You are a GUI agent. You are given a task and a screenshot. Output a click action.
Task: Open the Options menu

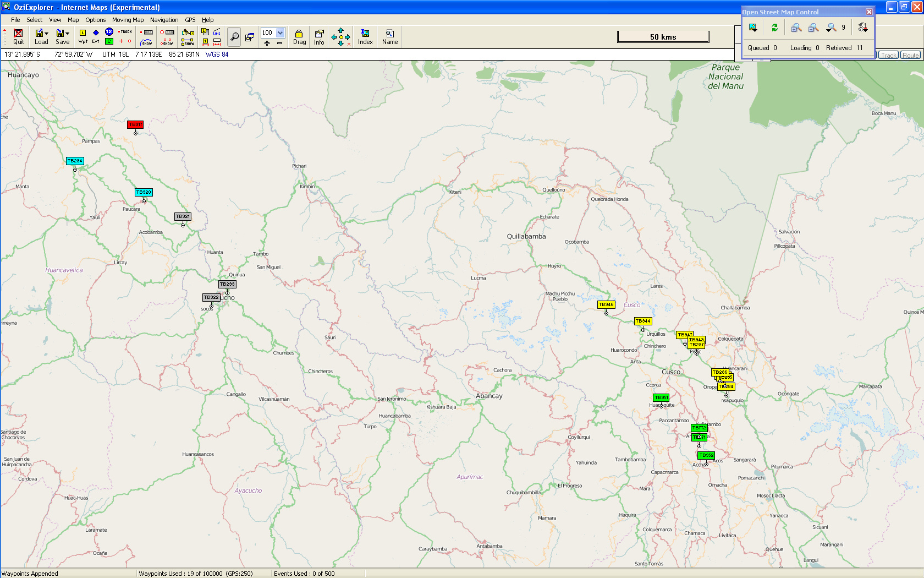[96, 20]
